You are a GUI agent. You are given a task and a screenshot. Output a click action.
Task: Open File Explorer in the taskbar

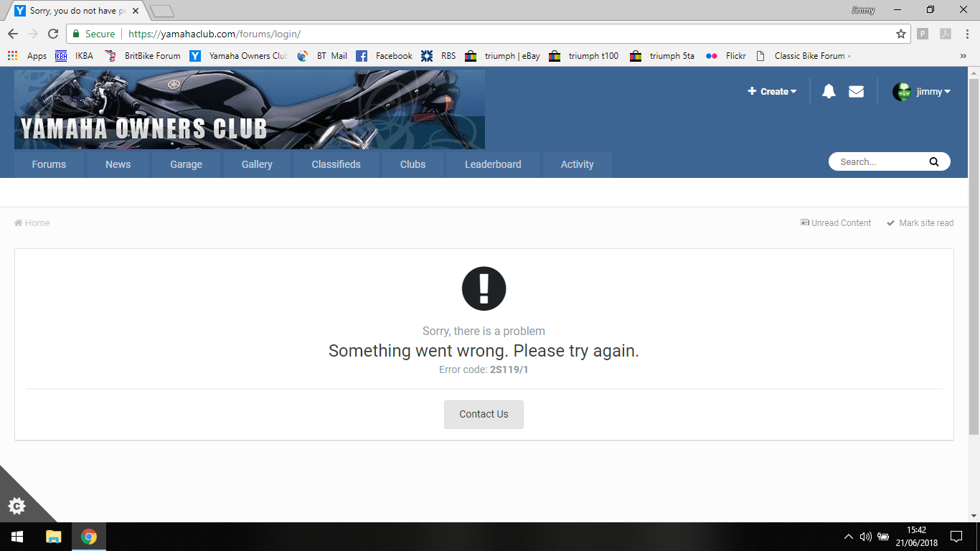point(54,537)
